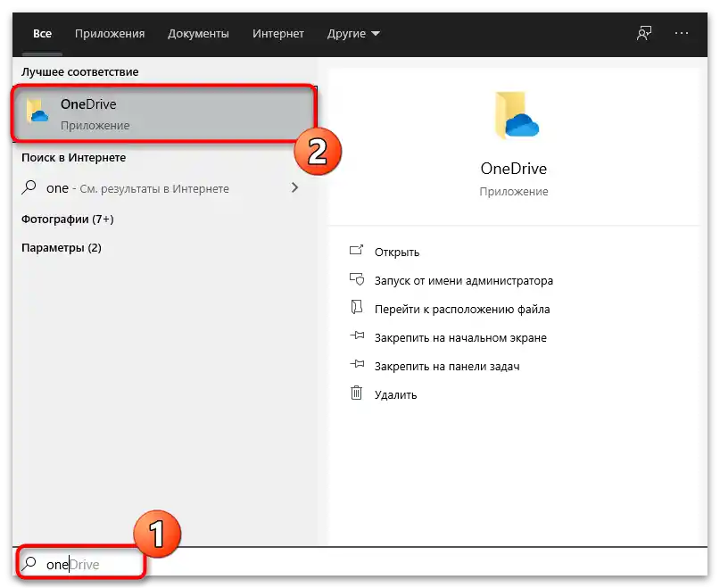Click Поиск в Интернете heading
720x588 pixels.
73,158
